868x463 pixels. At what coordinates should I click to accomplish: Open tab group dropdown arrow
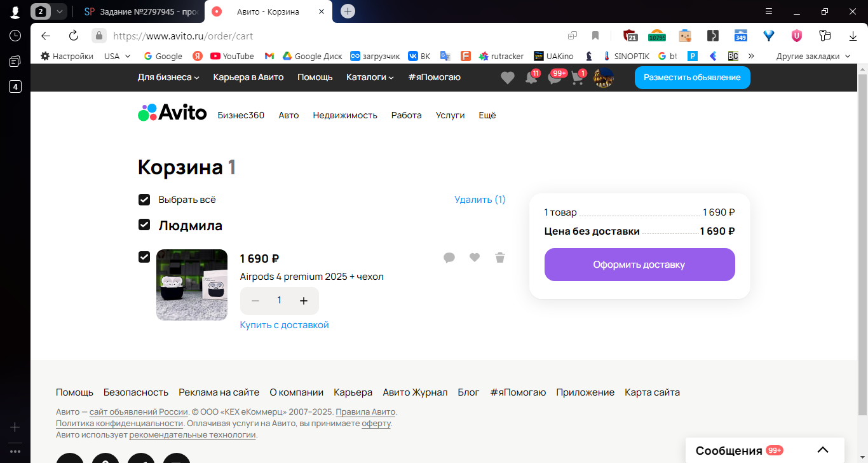60,11
